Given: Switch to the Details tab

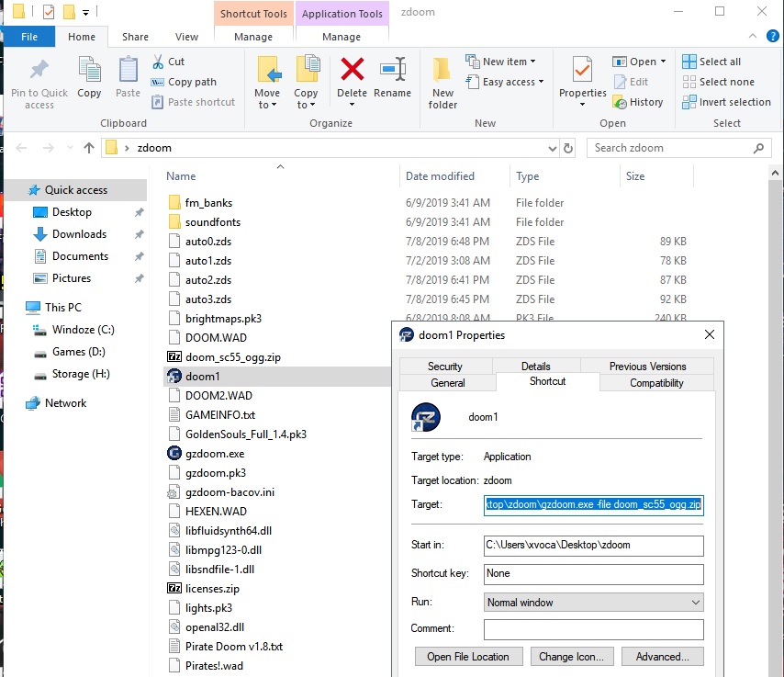Looking at the screenshot, I should 535,367.
